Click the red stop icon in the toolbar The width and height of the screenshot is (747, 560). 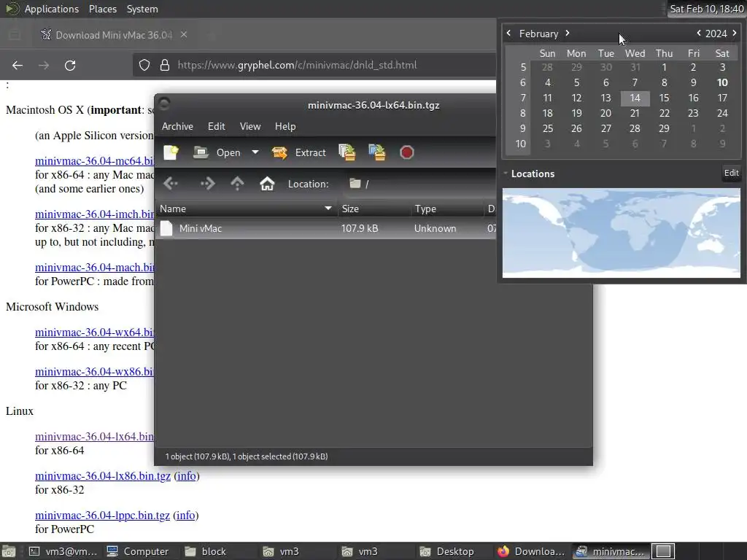click(x=407, y=152)
